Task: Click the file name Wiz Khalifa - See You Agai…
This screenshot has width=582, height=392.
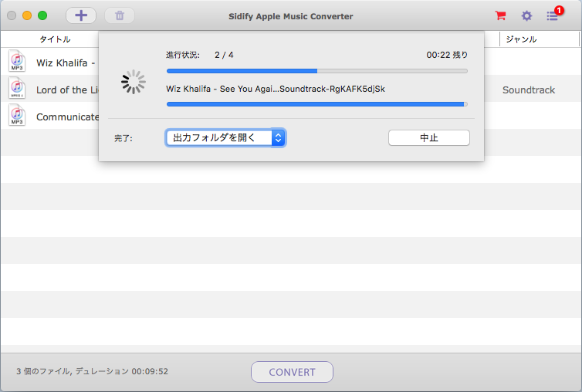Action: (x=276, y=89)
